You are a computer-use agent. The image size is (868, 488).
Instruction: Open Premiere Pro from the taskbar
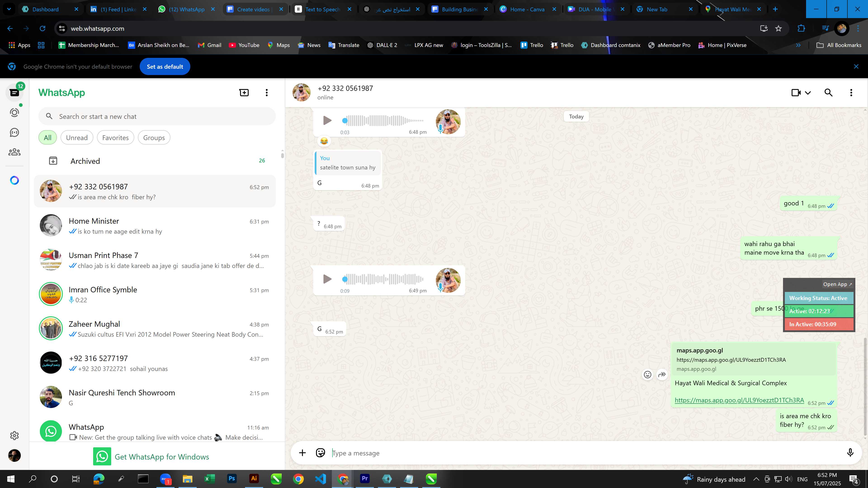(365, 479)
